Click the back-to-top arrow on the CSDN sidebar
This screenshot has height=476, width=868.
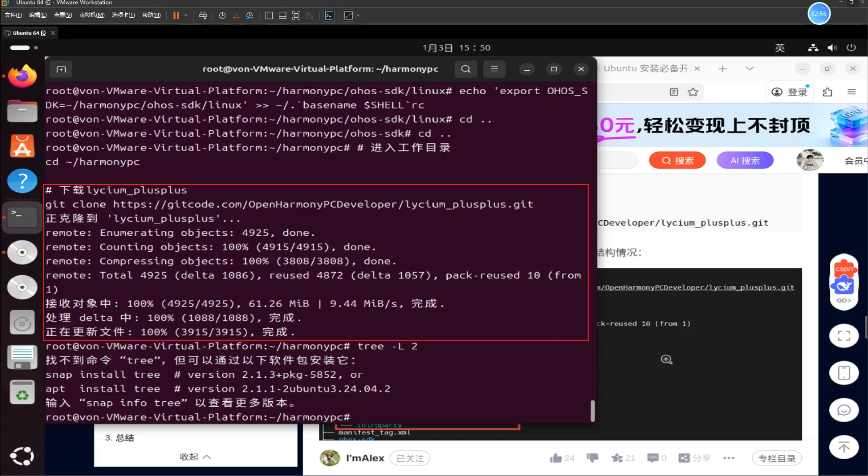pos(844,447)
